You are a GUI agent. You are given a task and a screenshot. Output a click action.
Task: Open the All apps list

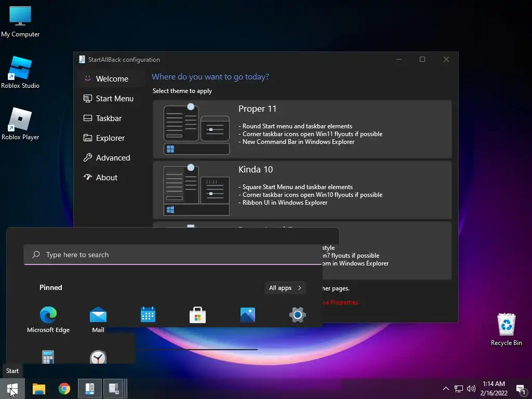285,288
